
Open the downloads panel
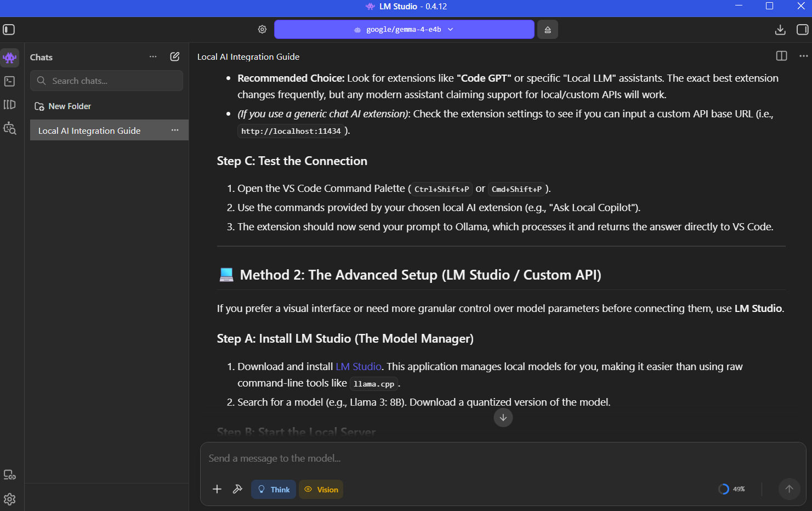pyautogui.click(x=780, y=30)
